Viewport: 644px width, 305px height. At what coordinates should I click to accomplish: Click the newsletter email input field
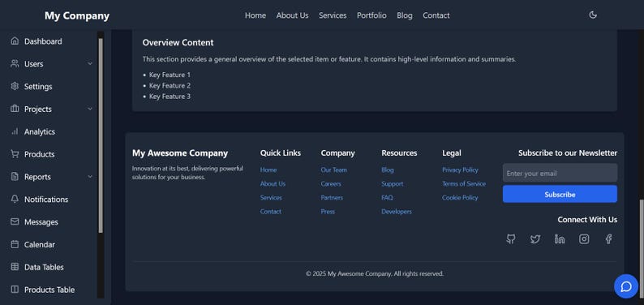(560, 173)
